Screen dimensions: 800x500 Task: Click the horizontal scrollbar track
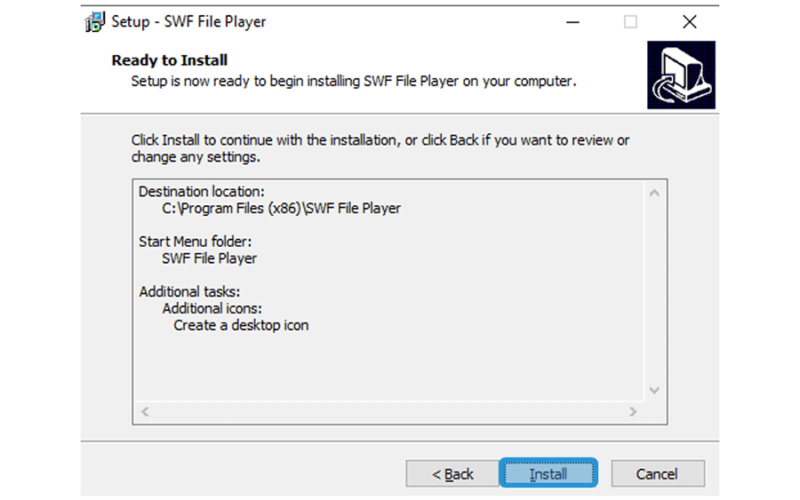click(389, 412)
